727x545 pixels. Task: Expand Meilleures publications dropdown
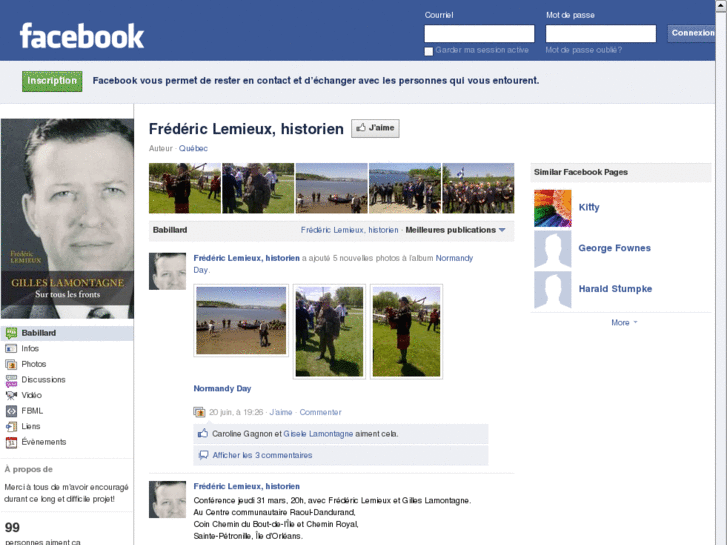pyautogui.click(x=455, y=230)
